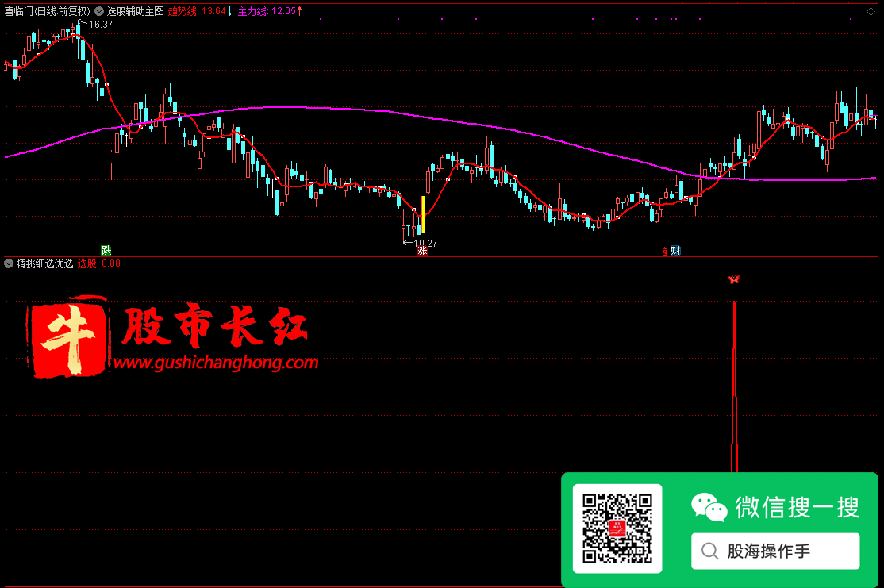884x588 pixels.
Task: Click the red 选股 signal spike
Action: 734,386
